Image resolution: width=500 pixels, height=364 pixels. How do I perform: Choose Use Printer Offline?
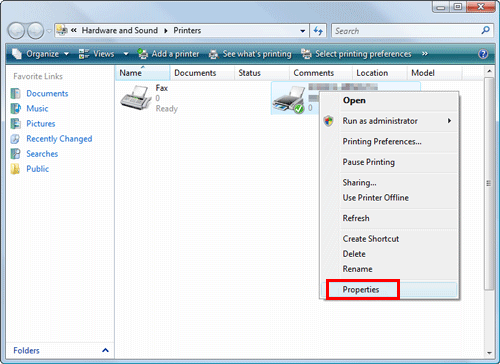pyautogui.click(x=376, y=198)
